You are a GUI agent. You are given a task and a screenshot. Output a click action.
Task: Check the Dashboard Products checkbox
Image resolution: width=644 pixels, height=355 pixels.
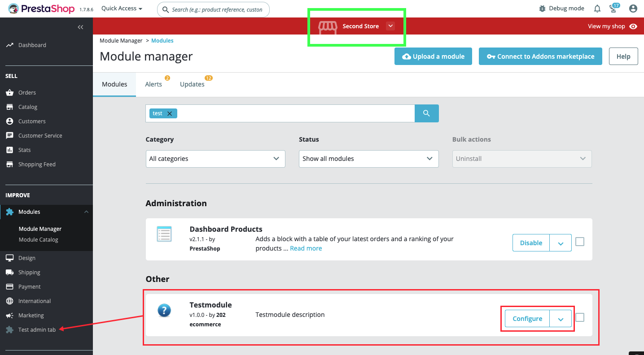[x=580, y=242]
